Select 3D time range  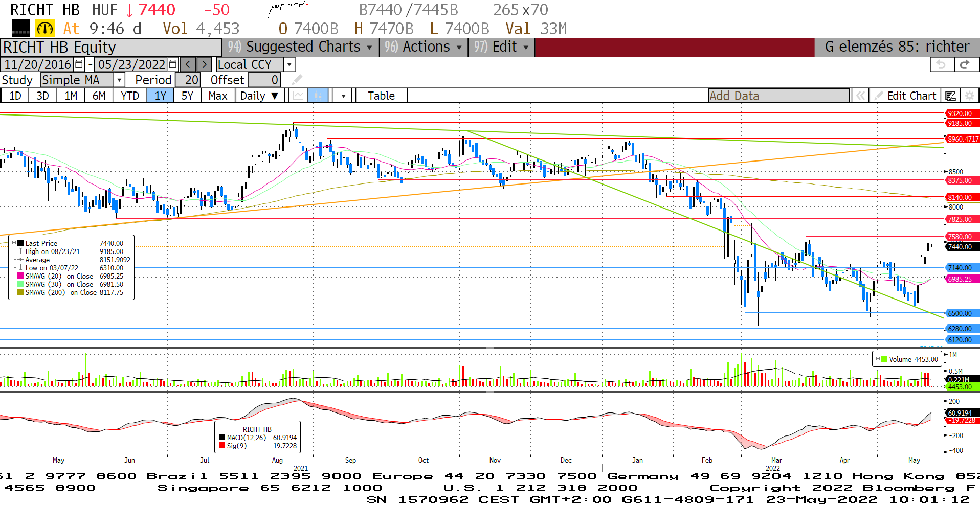coord(42,96)
